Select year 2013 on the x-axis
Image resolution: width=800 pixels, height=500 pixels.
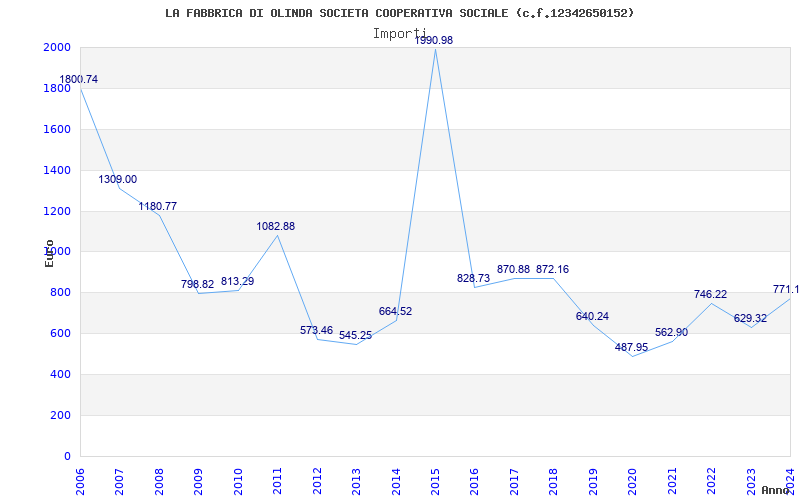pos(357,482)
